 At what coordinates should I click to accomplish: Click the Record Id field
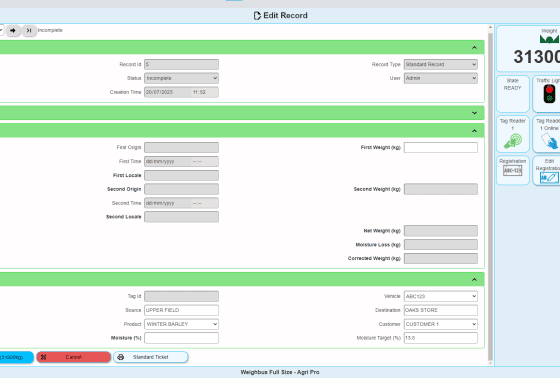coord(181,64)
